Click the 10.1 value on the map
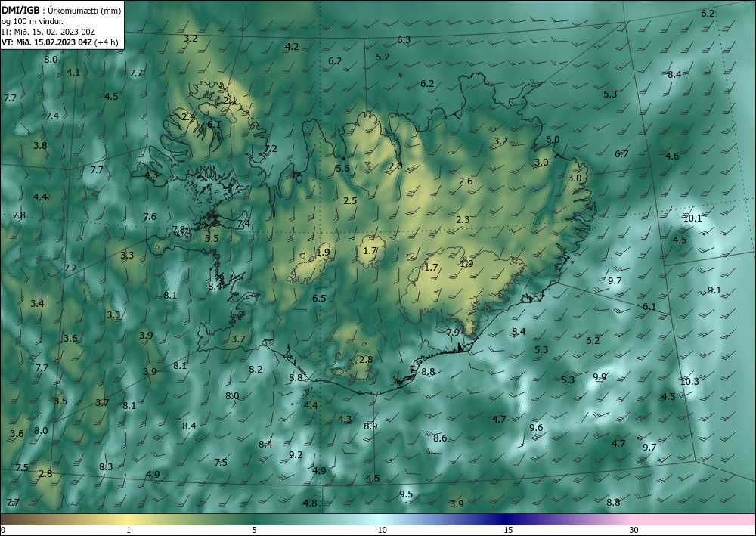The width and height of the screenshot is (756, 536). pyautogui.click(x=692, y=218)
